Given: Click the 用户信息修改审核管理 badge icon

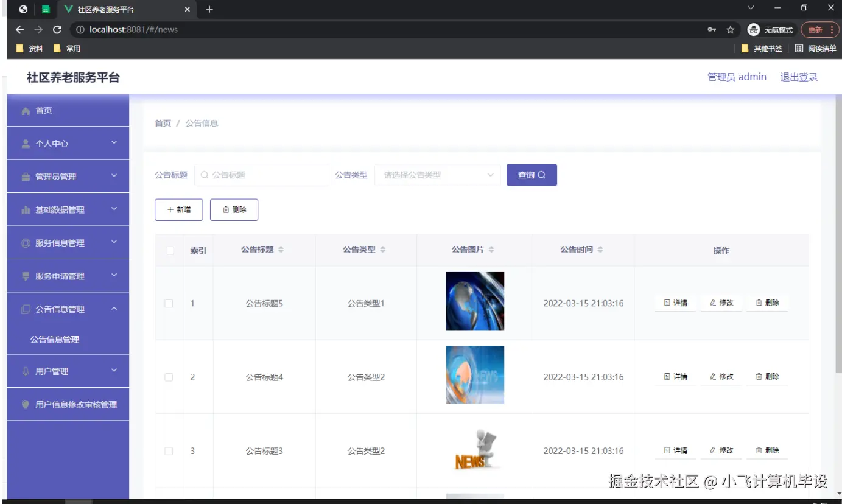Looking at the screenshot, I should click(x=25, y=404).
